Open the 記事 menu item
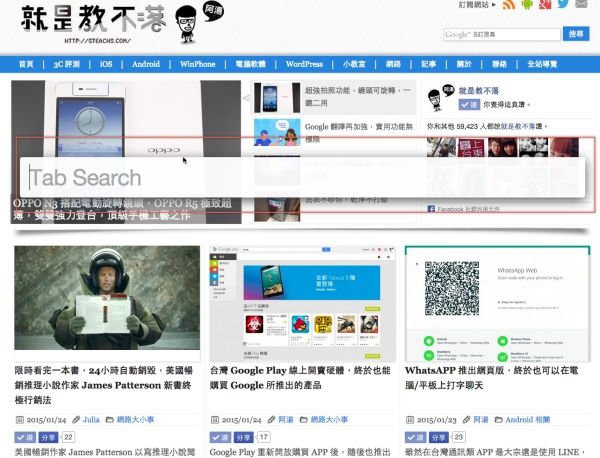This screenshot has width=600, height=458. point(429,64)
